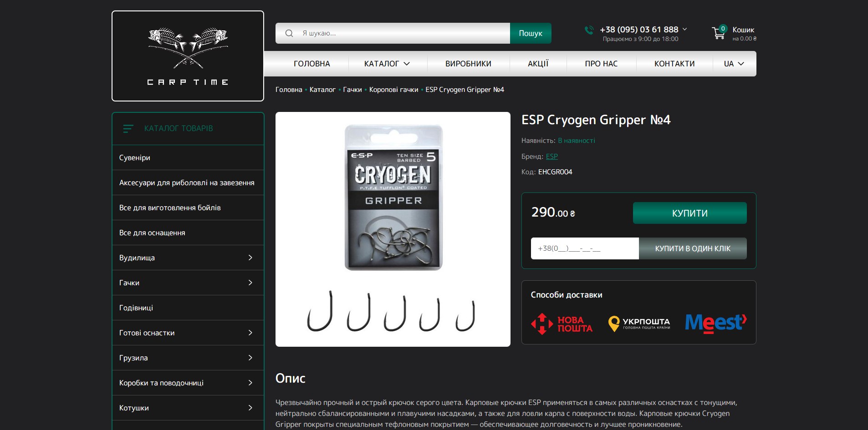Click the catalog list icon beside Каталог товарів

click(128, 129)
